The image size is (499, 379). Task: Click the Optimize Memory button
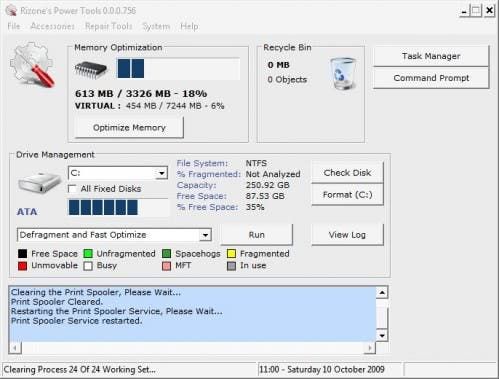pyautogui.click(x=129, y=127)
